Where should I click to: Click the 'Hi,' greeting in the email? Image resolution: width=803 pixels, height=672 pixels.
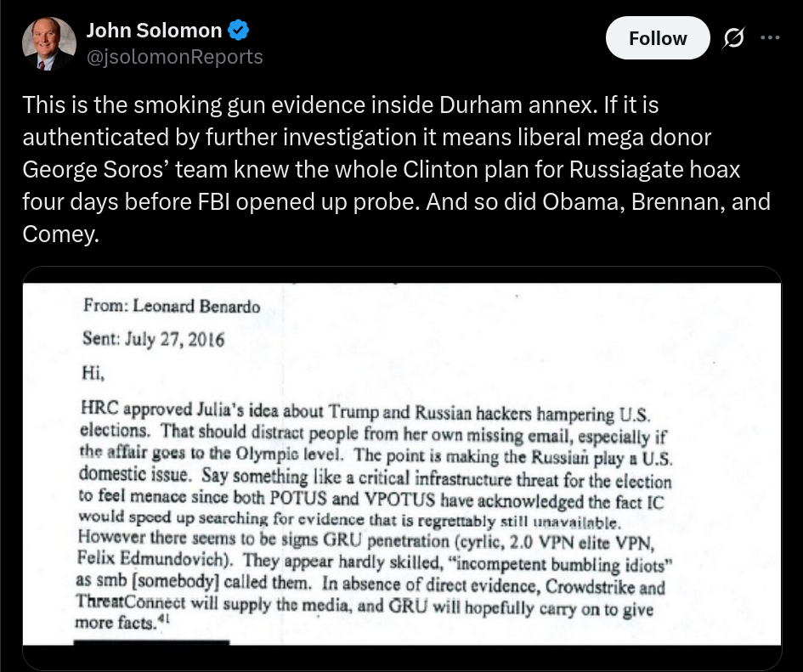pos(93,372)
